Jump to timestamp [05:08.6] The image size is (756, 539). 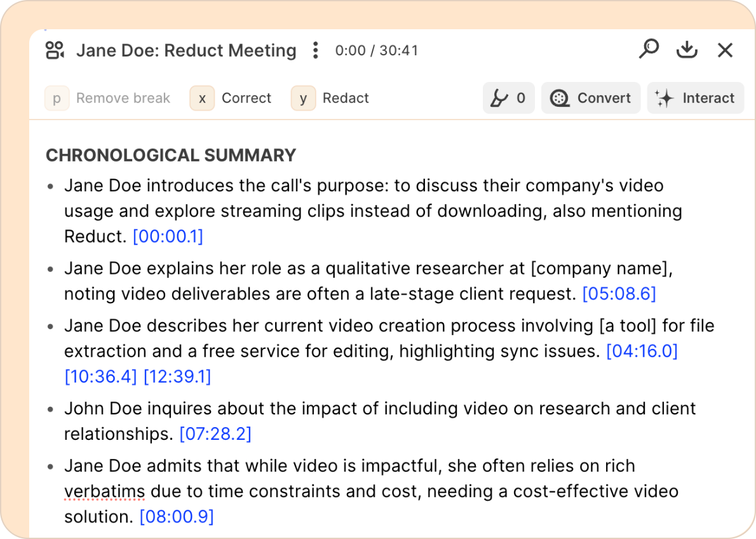pos(619,294)
